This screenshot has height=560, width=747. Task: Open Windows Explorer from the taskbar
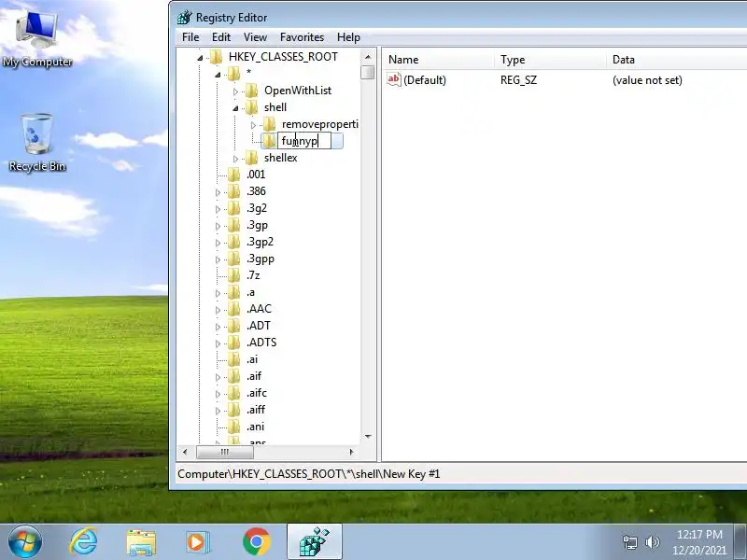(x=141, y=543)
